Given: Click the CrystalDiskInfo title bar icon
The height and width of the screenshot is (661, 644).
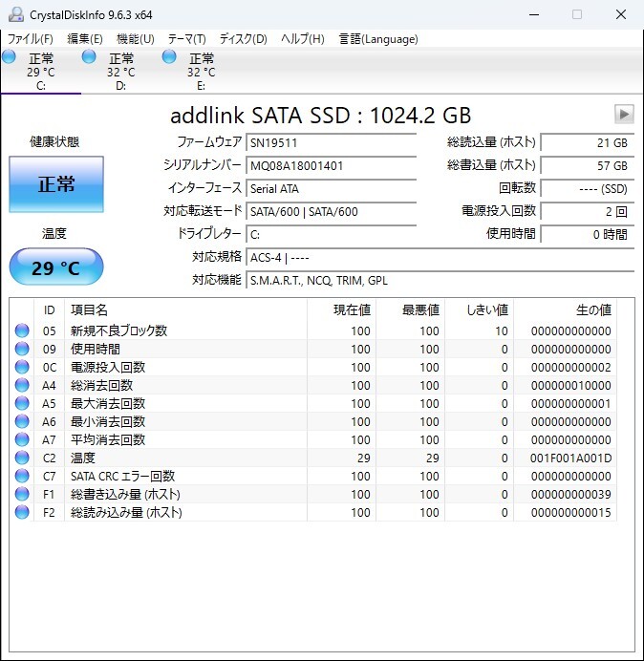Looking at the screenshot, I should [x=16, y=14].
